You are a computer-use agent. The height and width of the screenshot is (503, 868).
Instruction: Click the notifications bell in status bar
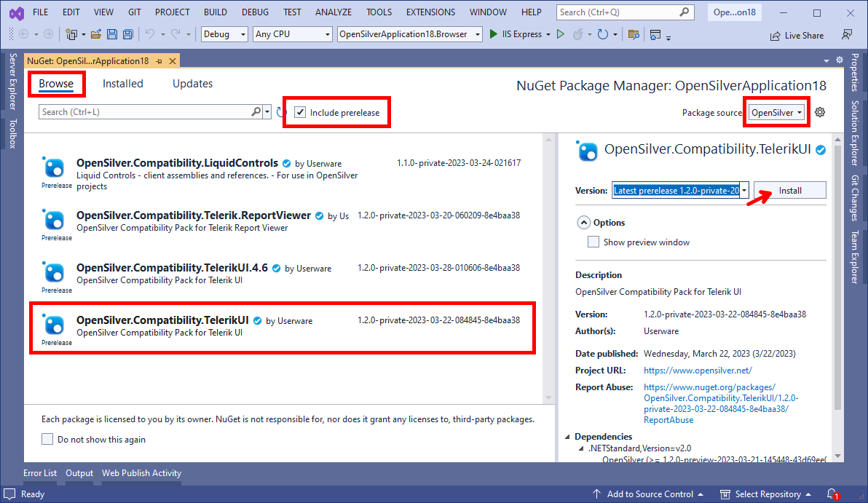(x=832, y=494)
